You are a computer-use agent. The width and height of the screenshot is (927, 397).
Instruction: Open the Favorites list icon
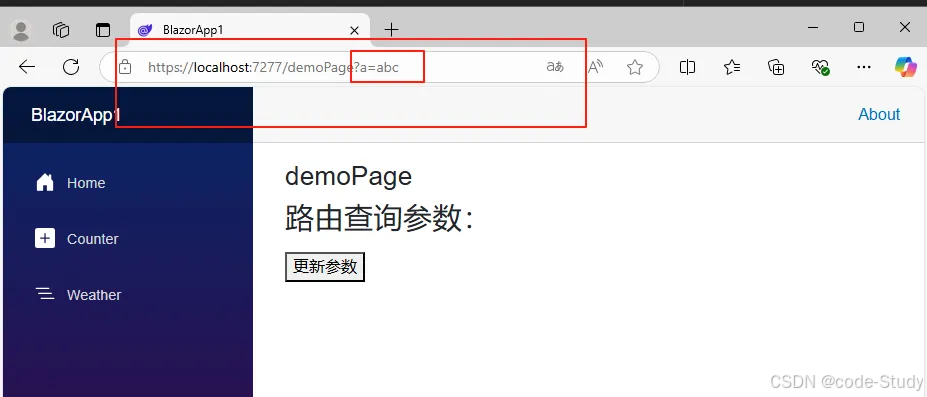pos(732,67)
